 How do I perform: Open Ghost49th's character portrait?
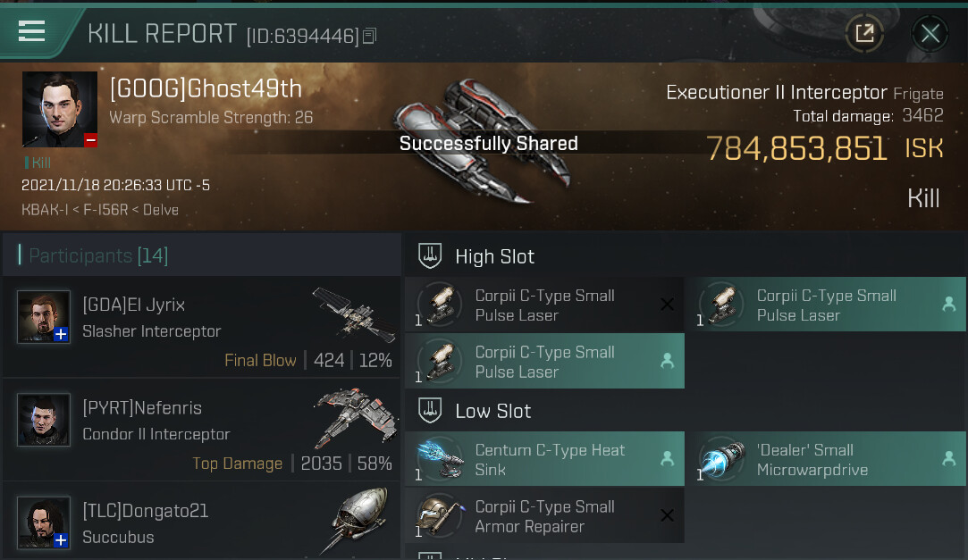(x=60, y=109)
